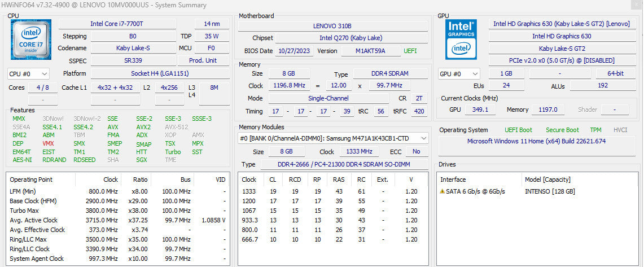Click the green UEFI label by BIOS version

click(410, 51)
